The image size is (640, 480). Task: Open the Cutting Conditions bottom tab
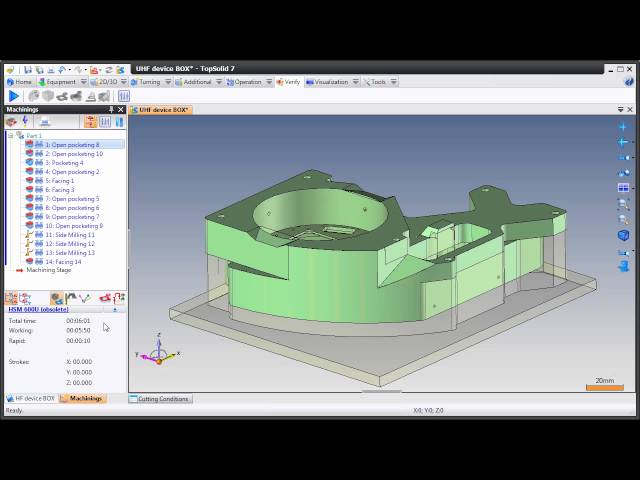[160, 399]
